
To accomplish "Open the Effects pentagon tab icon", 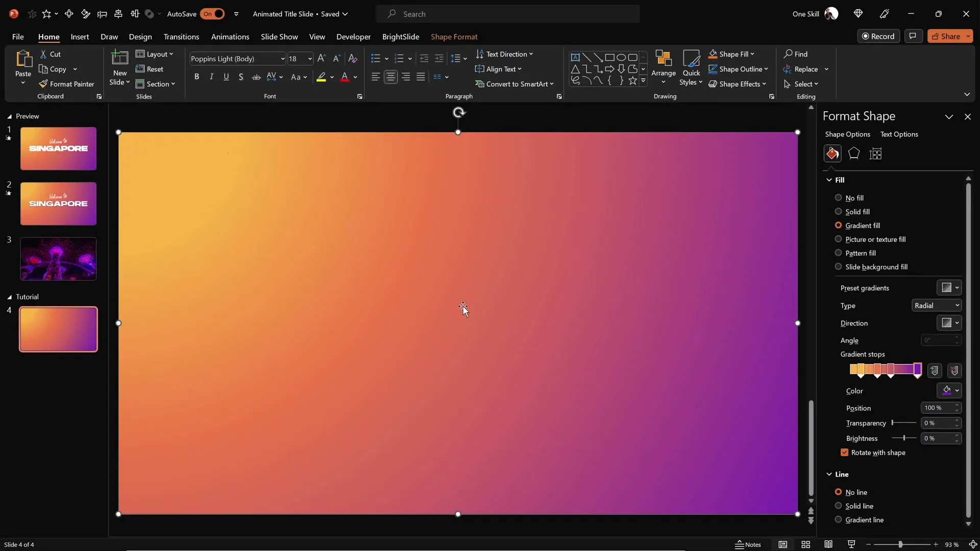I will tap(854, 154).
